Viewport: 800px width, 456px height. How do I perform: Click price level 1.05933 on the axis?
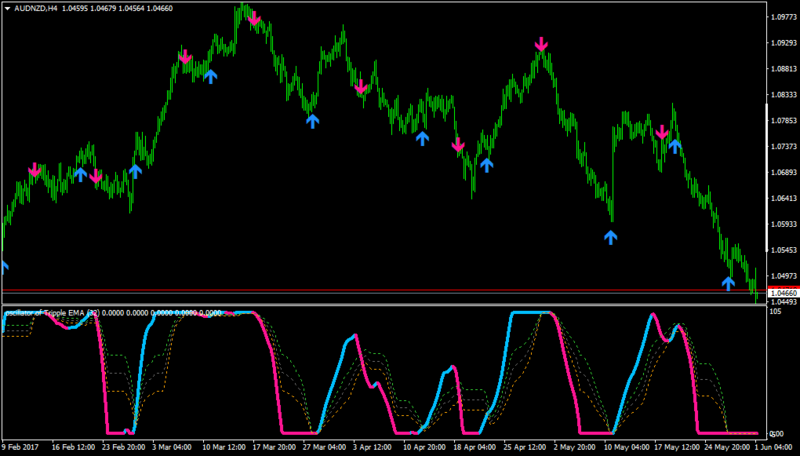pyautogui.click(x=784, y=224)
